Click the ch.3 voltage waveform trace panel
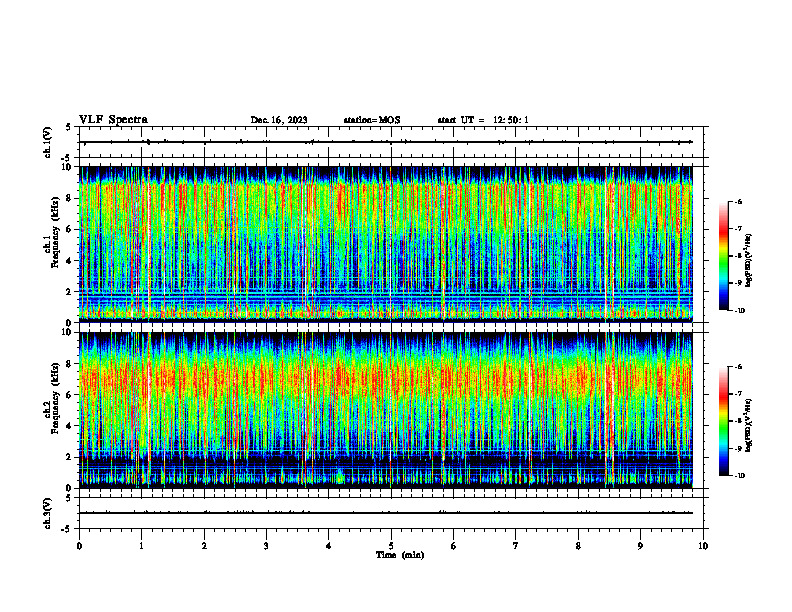 point(391,513)
